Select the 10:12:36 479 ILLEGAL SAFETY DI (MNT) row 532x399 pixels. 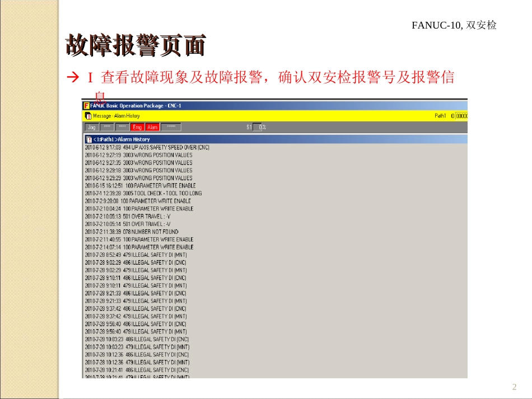click(x=137, y=363)
